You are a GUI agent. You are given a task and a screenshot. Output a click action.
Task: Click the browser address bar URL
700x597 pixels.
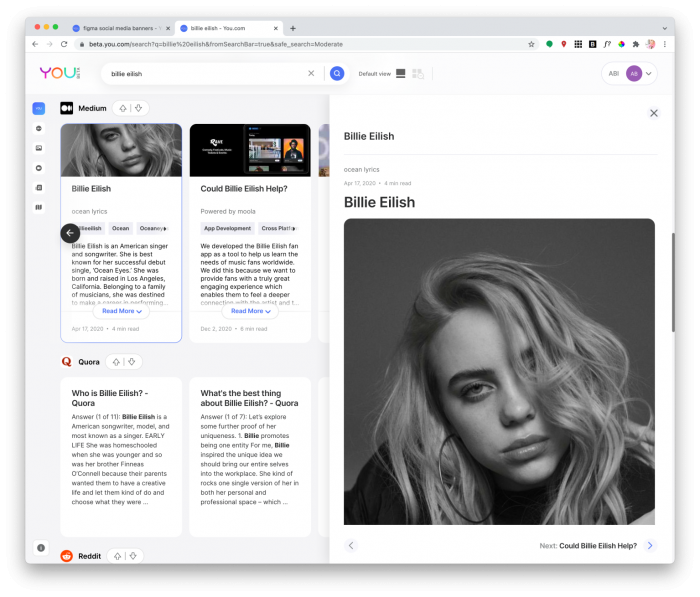click(x=216, y=44)
